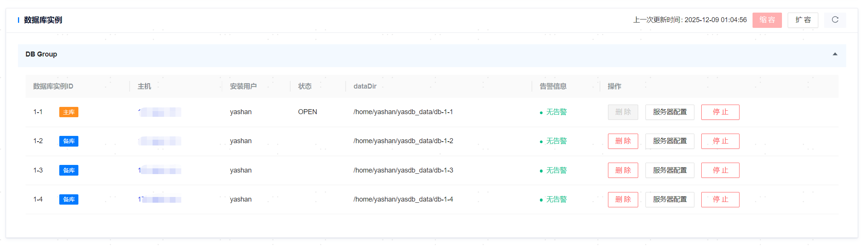868x247 pixels.
Task: Delete standby instance 1-4
Action: click(x=623, y=200)
